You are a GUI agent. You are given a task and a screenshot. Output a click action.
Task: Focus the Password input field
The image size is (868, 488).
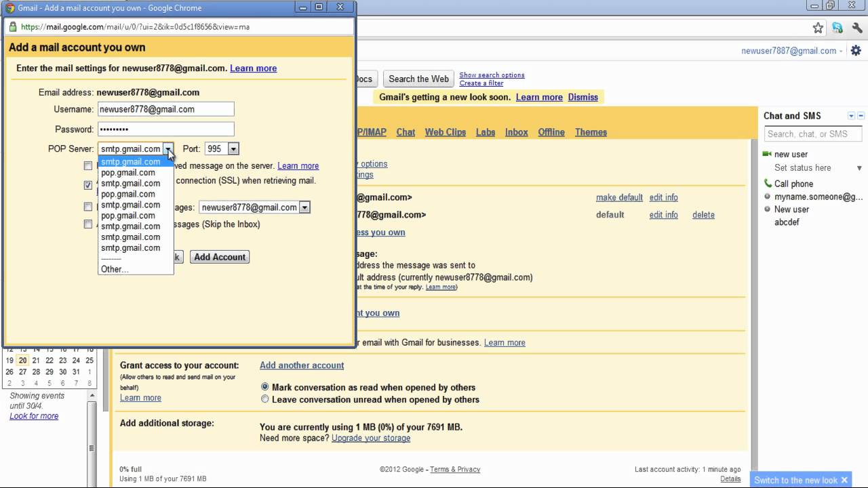click(x=166, y=129)
